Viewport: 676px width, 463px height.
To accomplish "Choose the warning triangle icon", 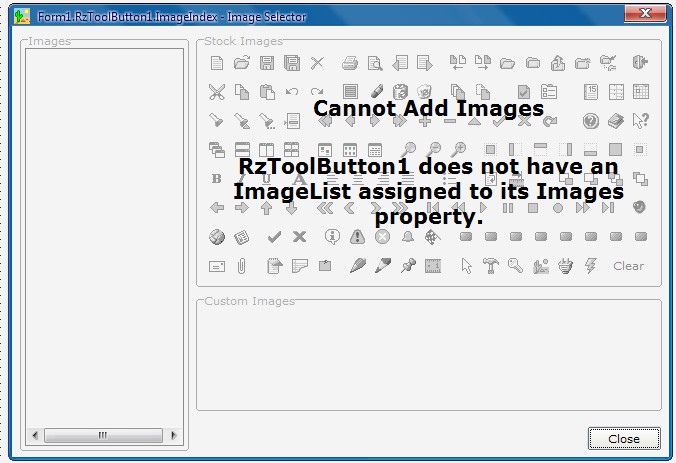I will 357,237.
